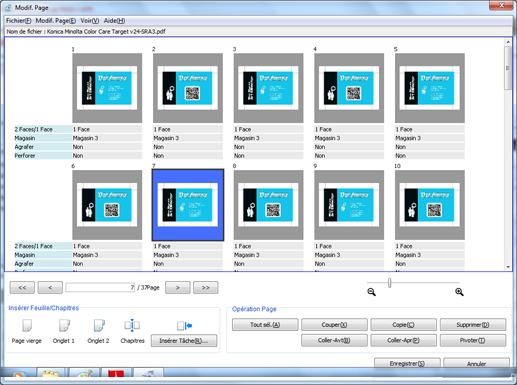This screenshot has width=517, height=385.
Task: Click the insert job icon above Insérer Tâche
Action: point(184,325)
